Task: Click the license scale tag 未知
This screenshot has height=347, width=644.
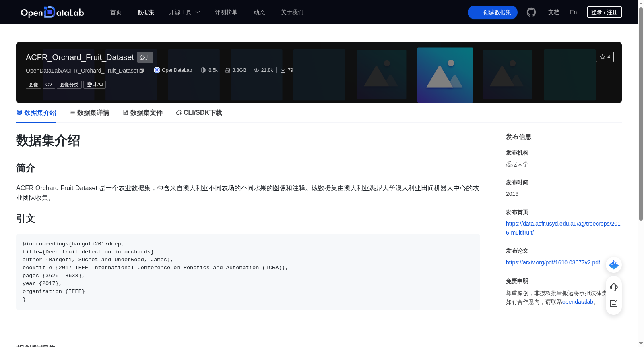Action: (x=95, y=85)
